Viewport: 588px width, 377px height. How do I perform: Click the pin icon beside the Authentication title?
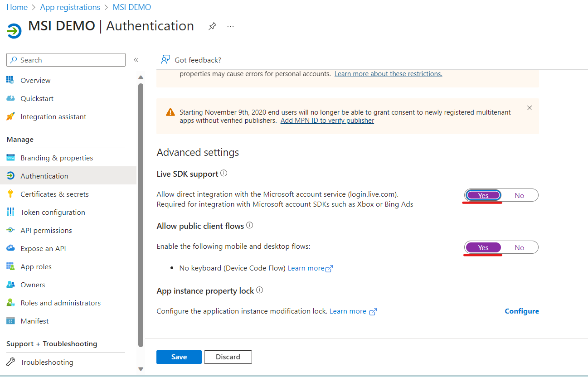point(212,26)
